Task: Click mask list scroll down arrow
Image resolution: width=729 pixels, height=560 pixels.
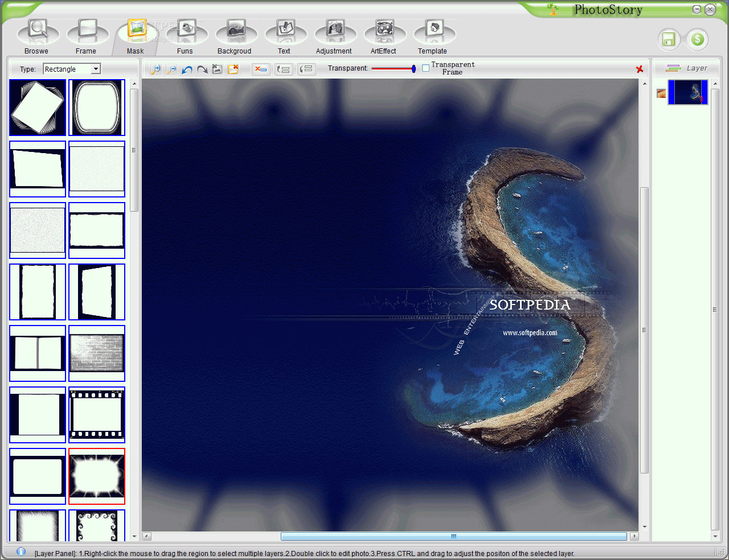Action: 134,536
